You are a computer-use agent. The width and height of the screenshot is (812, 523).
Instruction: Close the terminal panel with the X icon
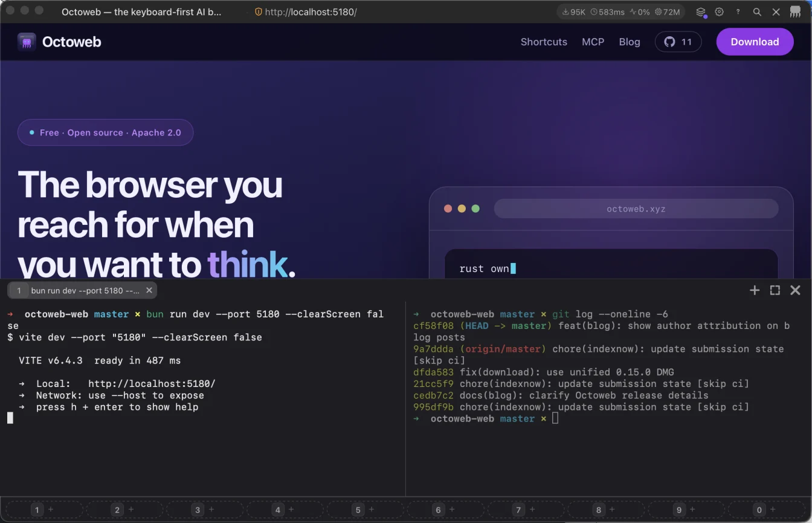coord(795,290)
